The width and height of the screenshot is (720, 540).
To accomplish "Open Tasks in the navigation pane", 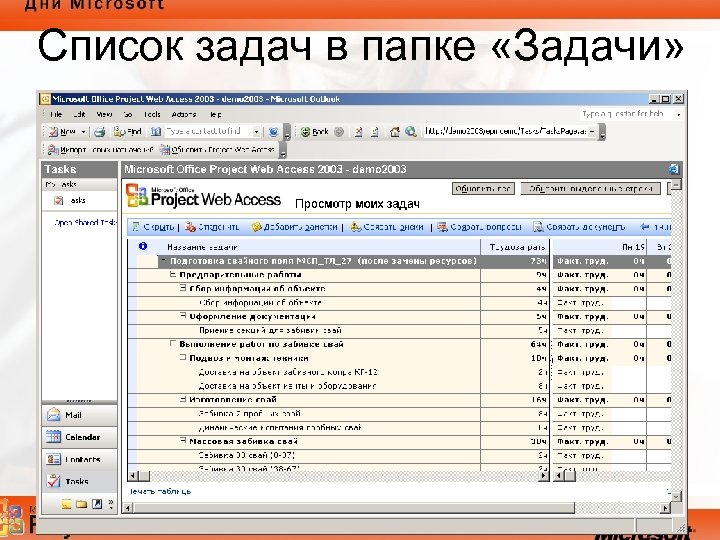I will pos(79,481).
